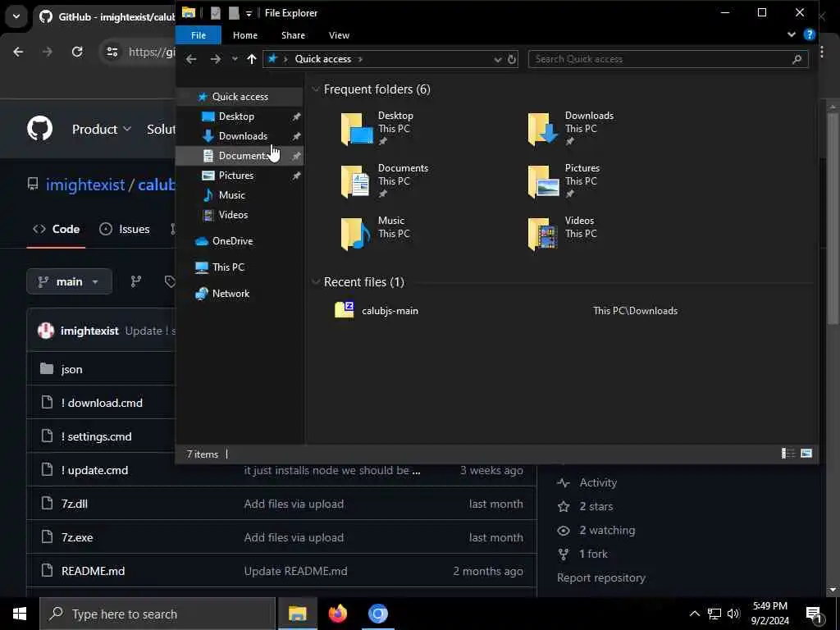This screenshot has width=840, height=630.
Task: Go forward in File Explorer navigation
Action: (216, 59)
